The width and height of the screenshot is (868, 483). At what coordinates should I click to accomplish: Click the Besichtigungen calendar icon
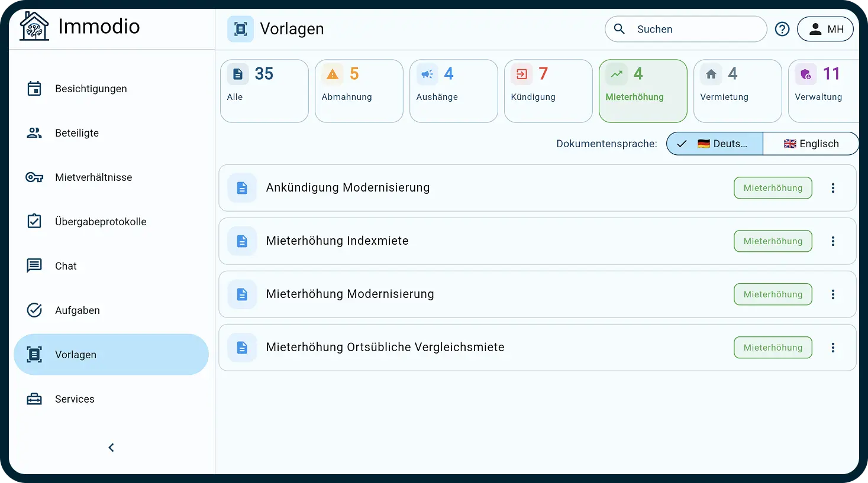point(34,89)
